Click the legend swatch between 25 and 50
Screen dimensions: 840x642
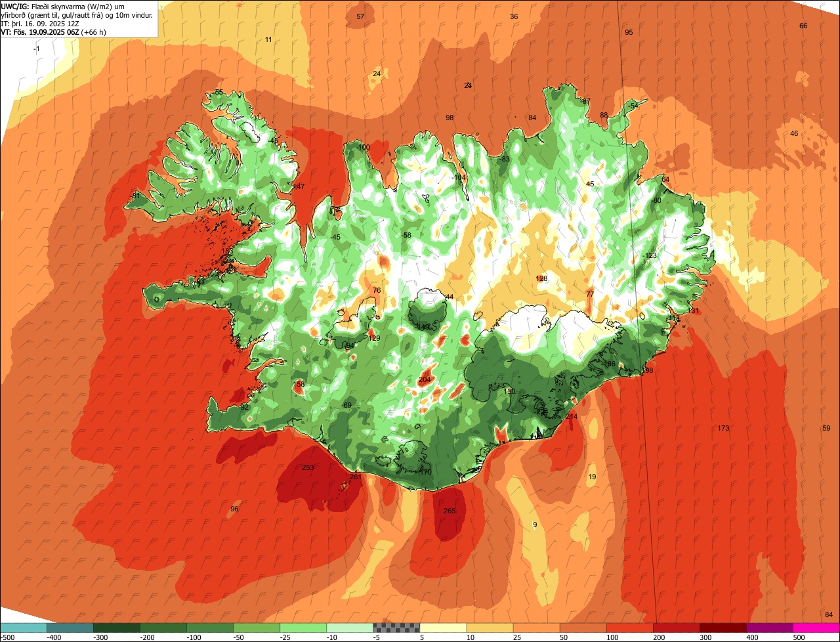click(x=536, y=628)
